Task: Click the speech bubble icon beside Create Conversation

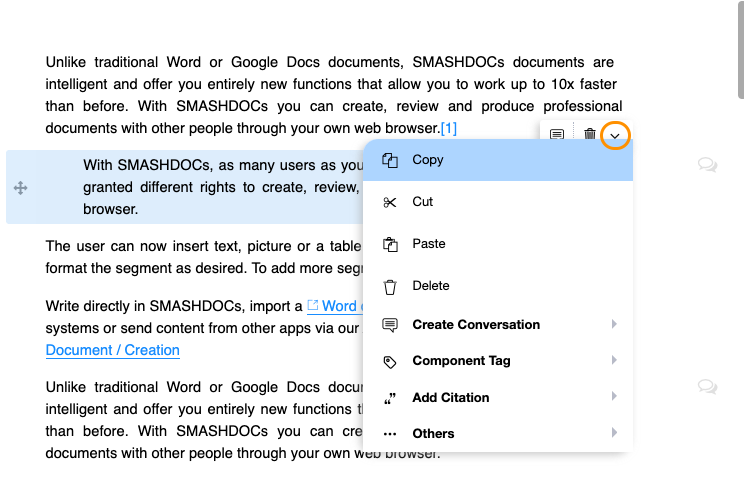Action: [x=390, y=325]
